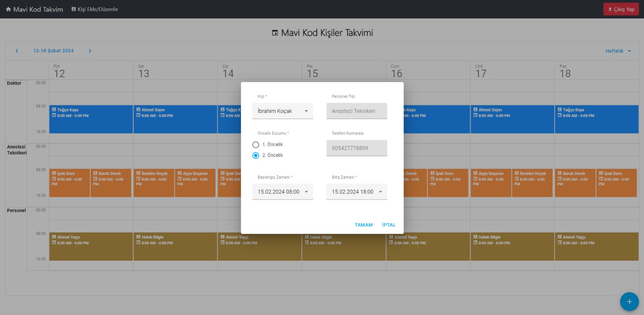Go to Mavi Kod Takvim home link
644x315 pixels.
pyautogui.click(x=38, y=9)
